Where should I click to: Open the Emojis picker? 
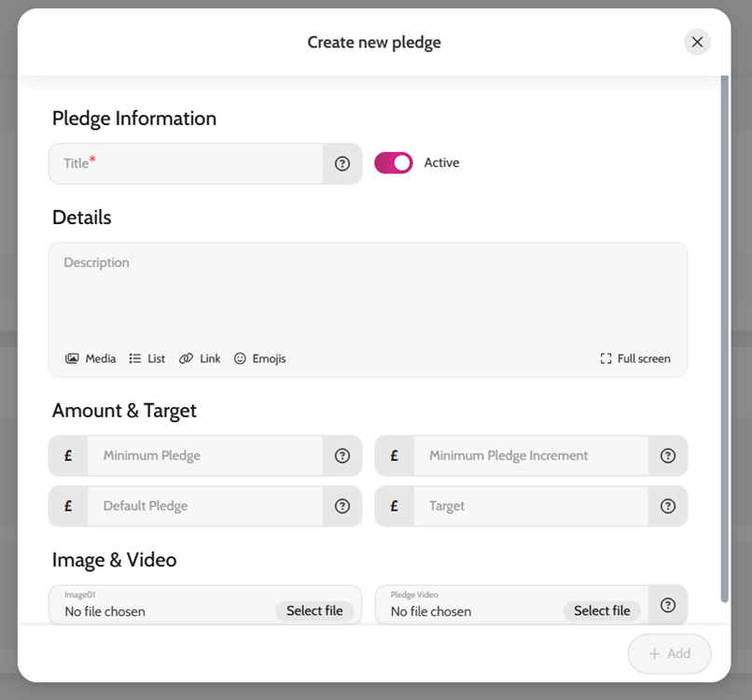coord(259,358)
